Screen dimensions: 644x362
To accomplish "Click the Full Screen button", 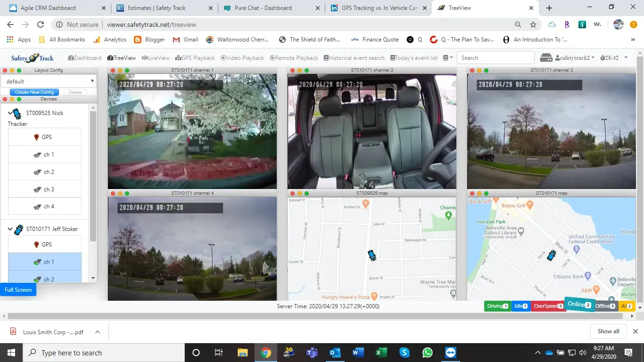I will 17,289.
